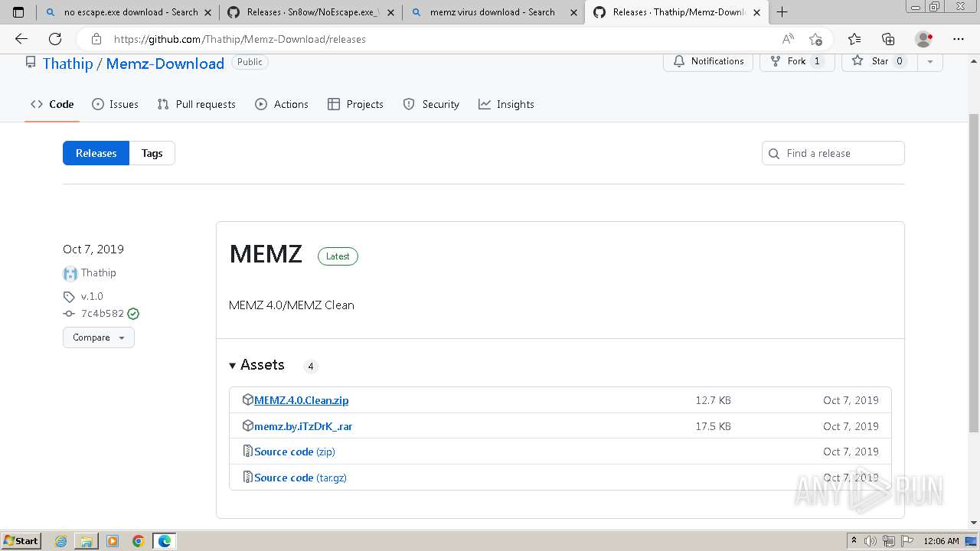Click Edge icon in taskbar
This screenshot has height=551, width=980.
pos(165,541)
